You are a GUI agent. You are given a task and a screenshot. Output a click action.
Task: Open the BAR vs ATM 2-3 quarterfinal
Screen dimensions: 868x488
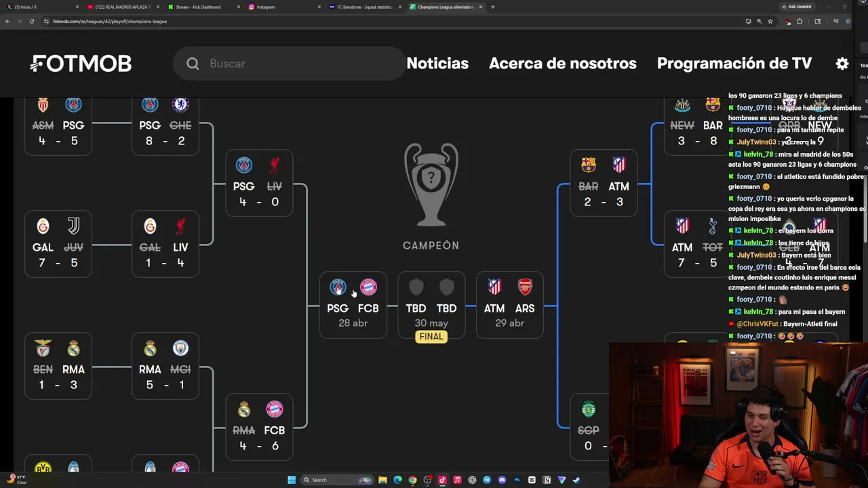coord(604,183)
